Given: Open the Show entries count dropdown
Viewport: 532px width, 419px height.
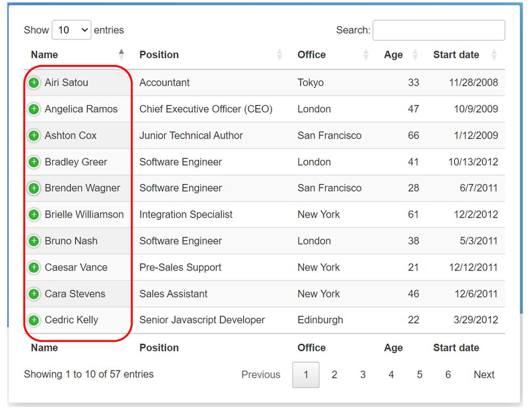Looking at the screenshot, I should point(71,30).
